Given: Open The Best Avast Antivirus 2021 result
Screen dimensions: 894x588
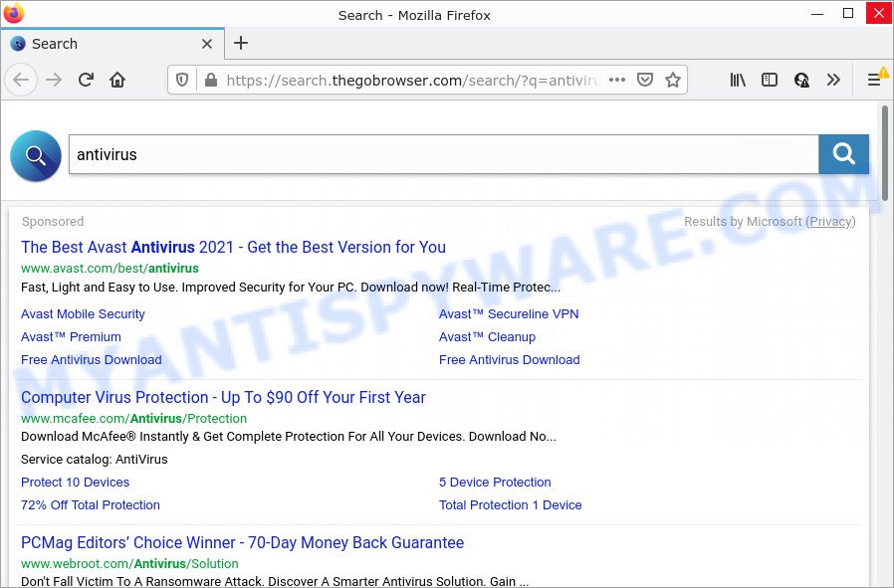Looking at the screenshot, I should pyautogui.click(x=233, y=247).
